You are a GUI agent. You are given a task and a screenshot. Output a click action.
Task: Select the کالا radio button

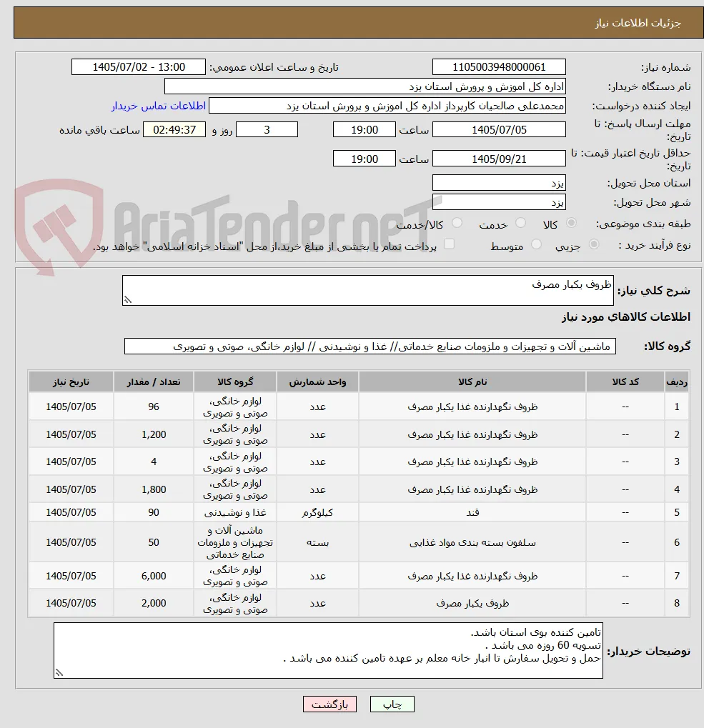click(x=571, y=224)
